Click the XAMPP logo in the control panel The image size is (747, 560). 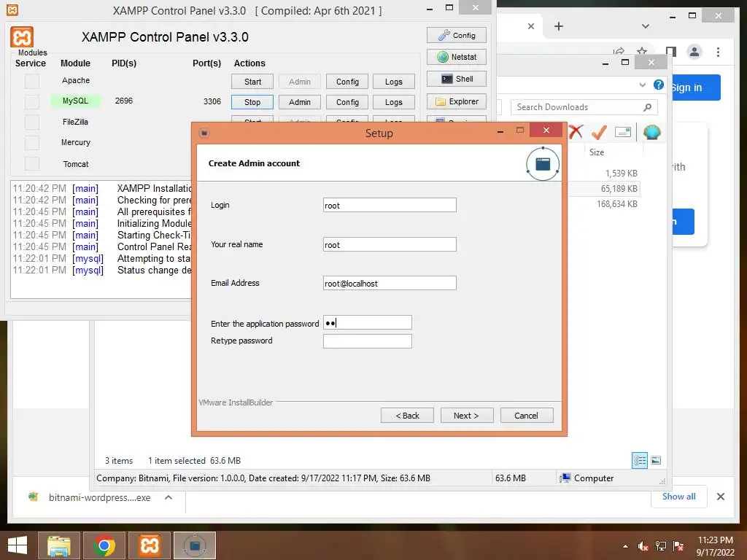[x=22, y=37]
